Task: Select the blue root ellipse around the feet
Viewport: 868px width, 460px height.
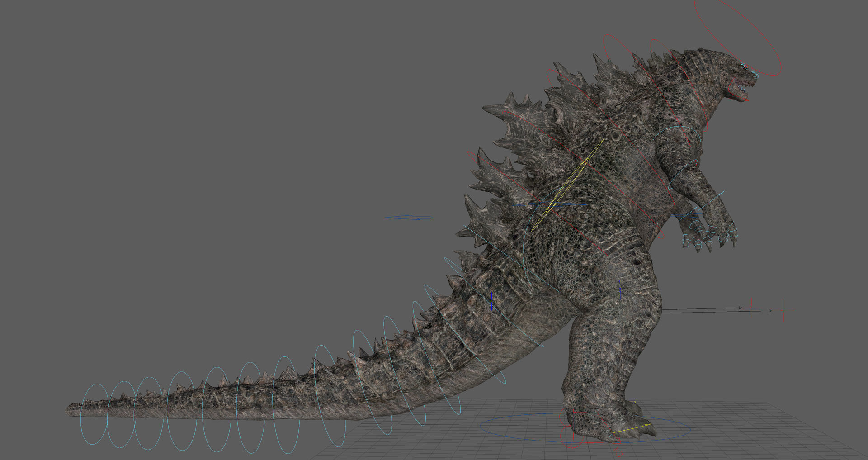Action: point(585,427)
